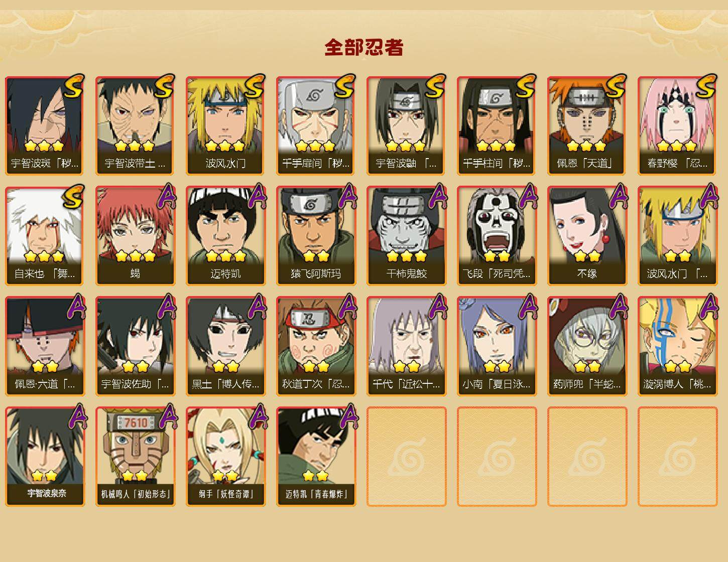
Task: Select the 迈特凯 A-rank card
Action: click(x=225, y=236)
